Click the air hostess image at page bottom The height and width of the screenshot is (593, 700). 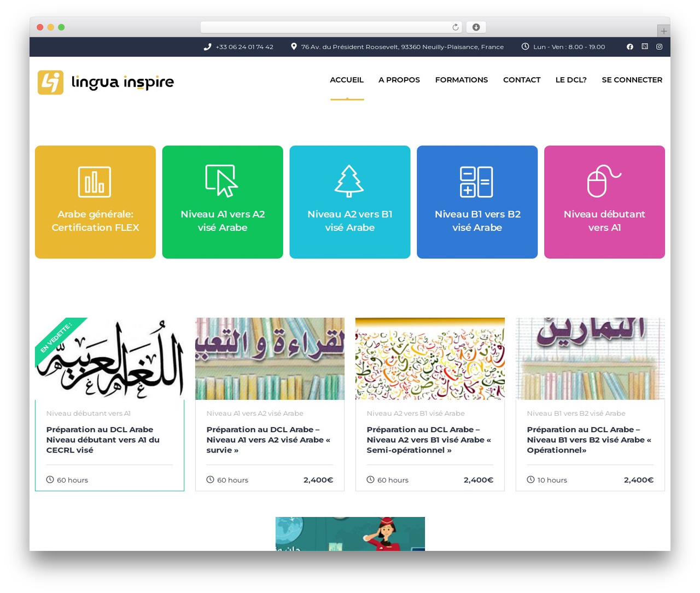tap(350, 534)
